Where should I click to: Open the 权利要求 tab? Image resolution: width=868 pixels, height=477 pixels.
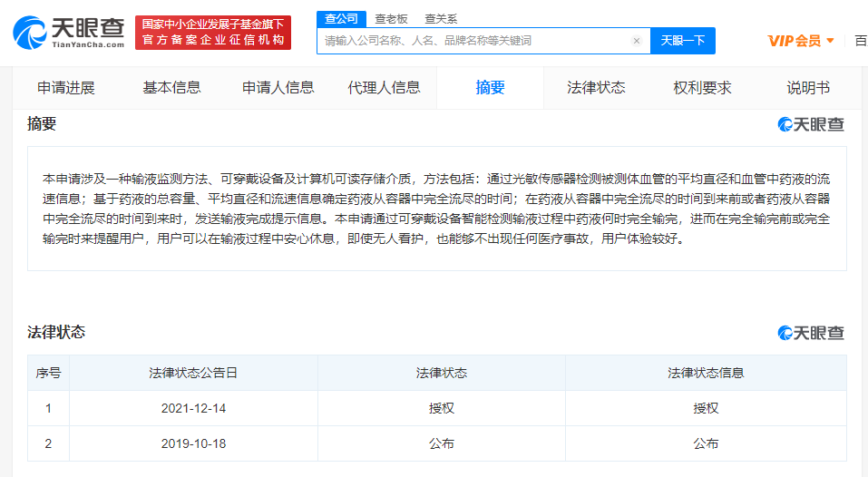703,87
